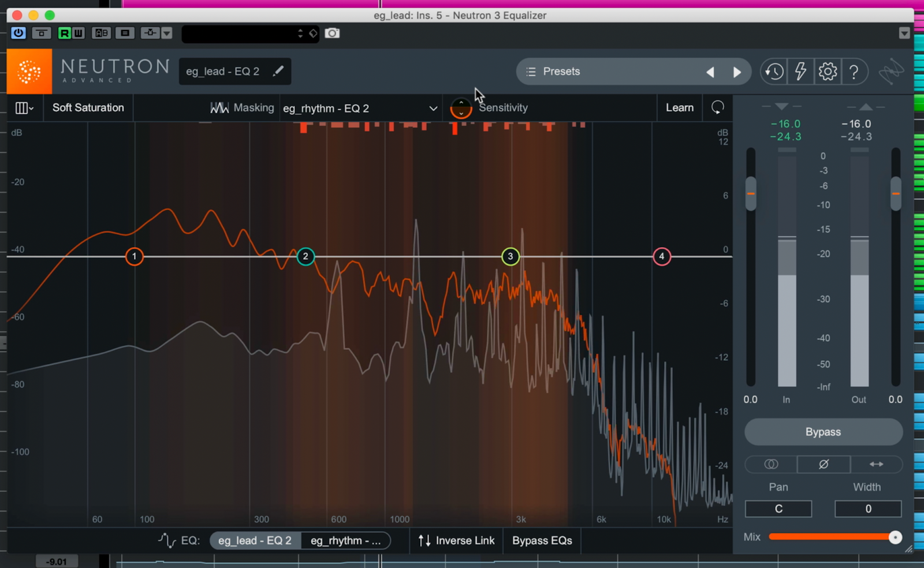Click the iZotope logo in the header
The image size is (924, 568).
coord(891,72)
